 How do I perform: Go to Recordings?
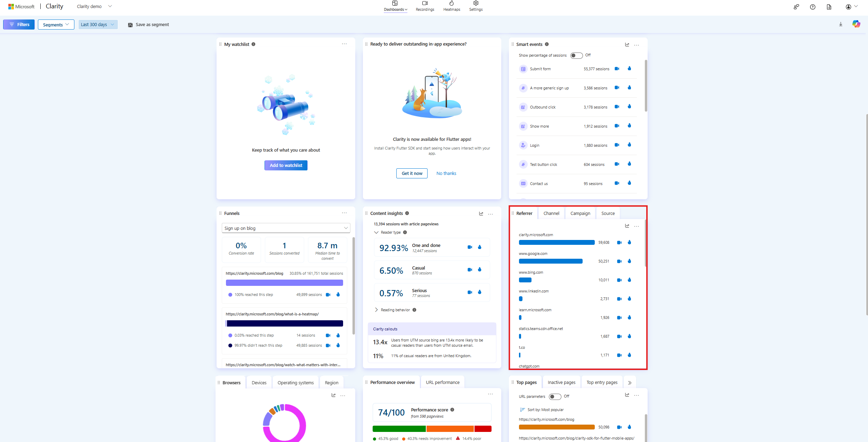click(425, 6)
